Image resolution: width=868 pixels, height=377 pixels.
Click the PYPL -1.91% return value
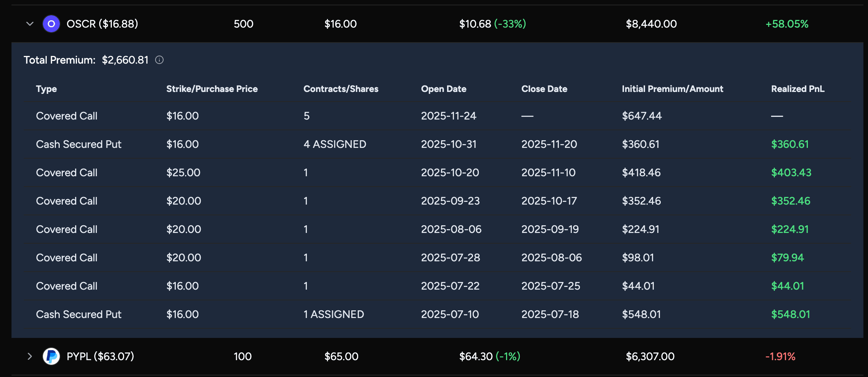point(780,356)
